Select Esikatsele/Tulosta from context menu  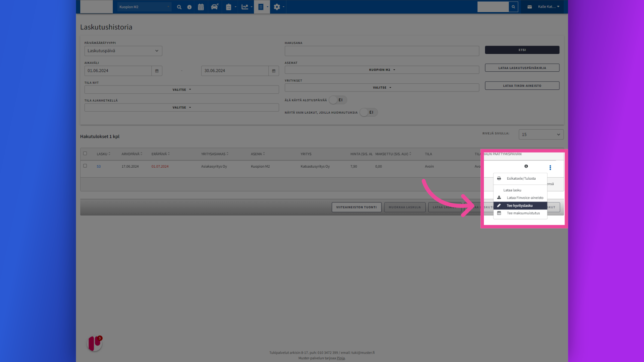[x=520, y=179]
